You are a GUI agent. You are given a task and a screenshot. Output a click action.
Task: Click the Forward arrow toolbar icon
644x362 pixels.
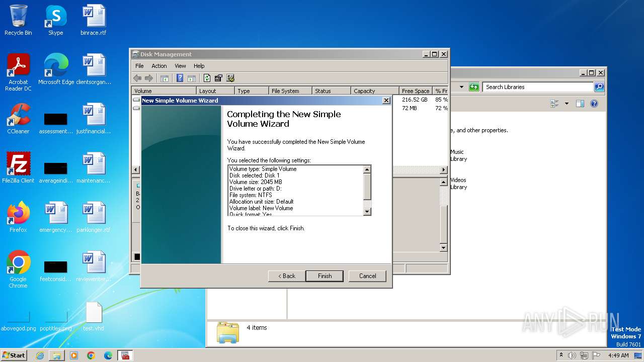coord(148,78)
